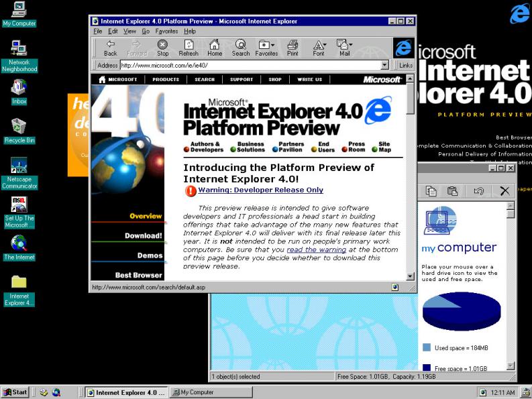
Task: Expand the Links toolbar
Action: (406, 65)
